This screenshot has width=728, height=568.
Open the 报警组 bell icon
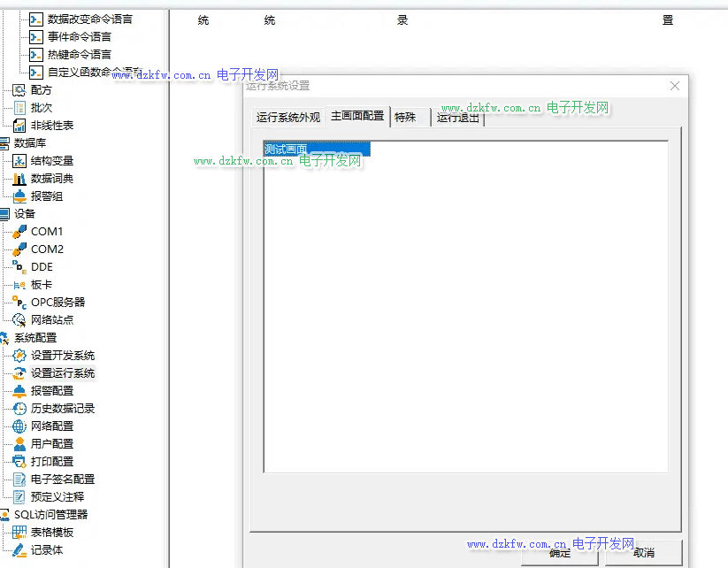[19, 196]
